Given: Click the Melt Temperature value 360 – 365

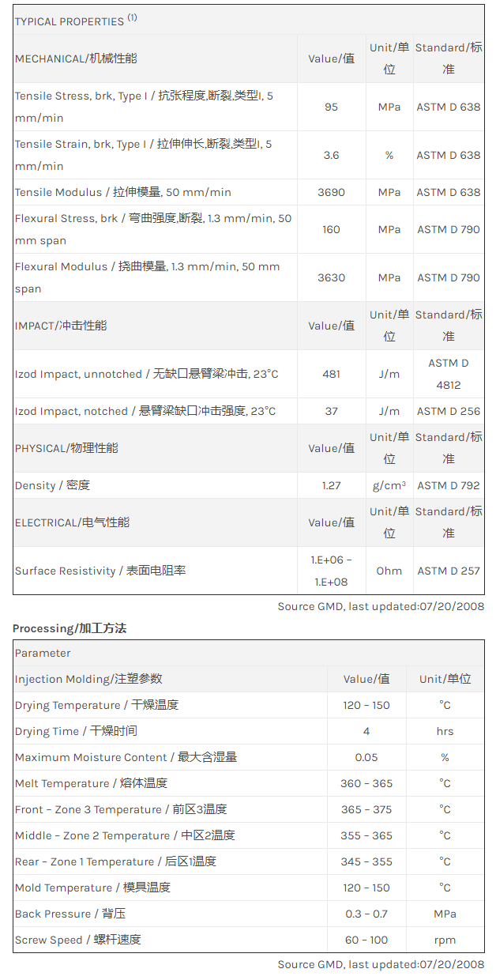Looking at the screenshot, I should [366, 783].
